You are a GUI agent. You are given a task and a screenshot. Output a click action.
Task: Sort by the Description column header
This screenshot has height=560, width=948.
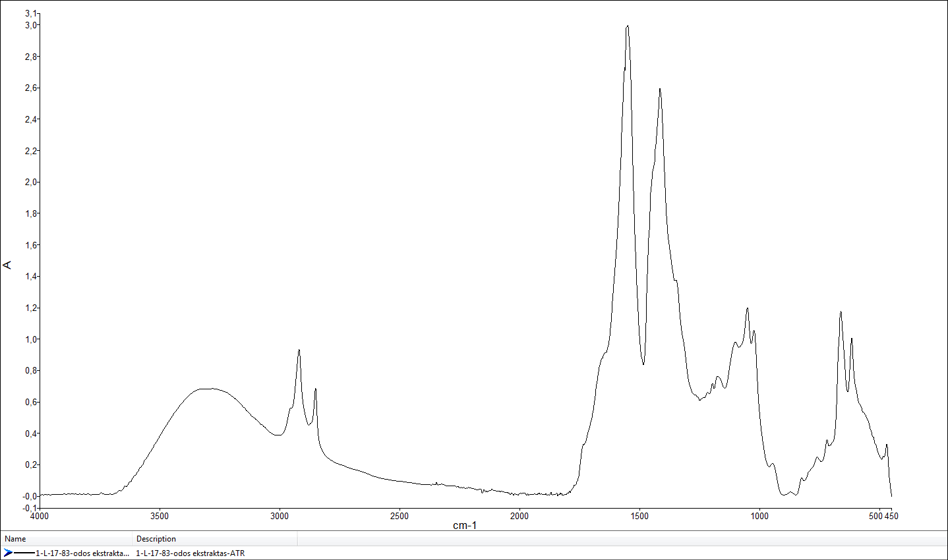coord(156,539)
